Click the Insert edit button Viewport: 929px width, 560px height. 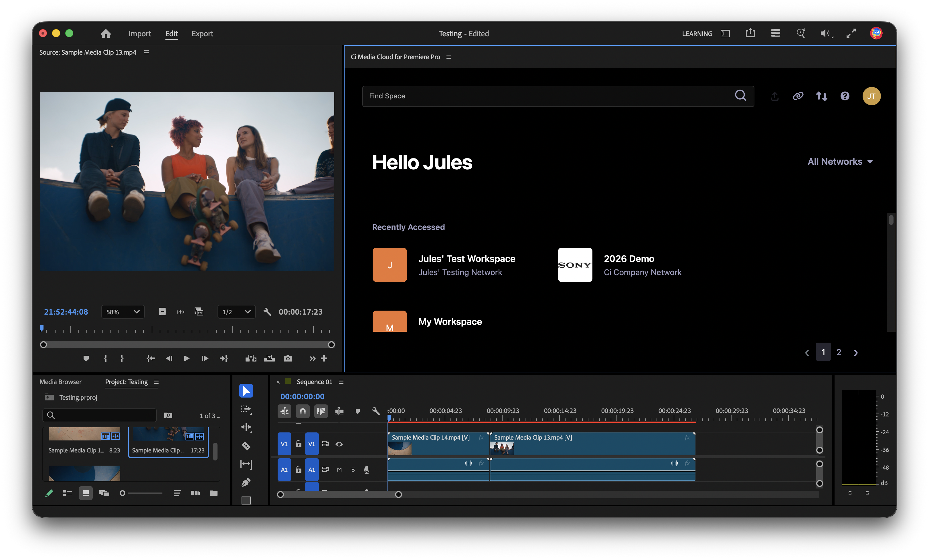click(251, 358)
